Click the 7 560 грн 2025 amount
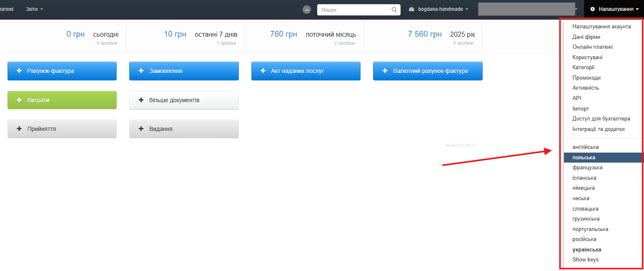644x271 pixels. (x=425, y=34)
